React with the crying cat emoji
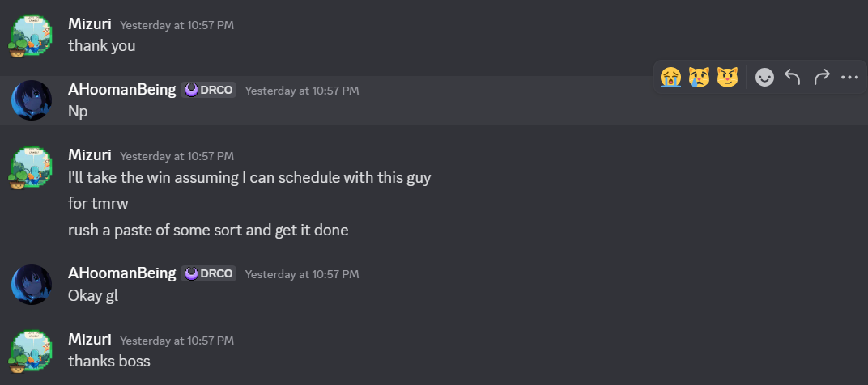Viewport: 868px width, 385px height. coord(699,77)
